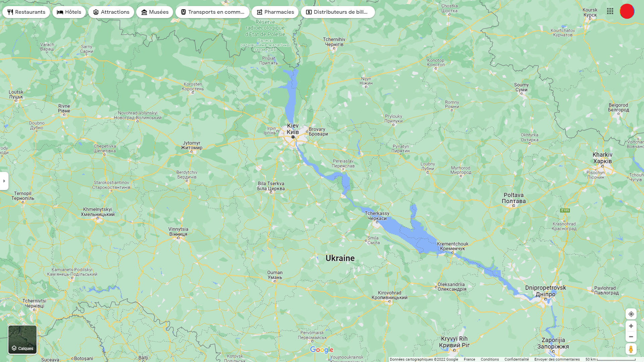Click the Pharmacies filter icon
The height and width of the screenshot is (362, 644).
(259, 12)
